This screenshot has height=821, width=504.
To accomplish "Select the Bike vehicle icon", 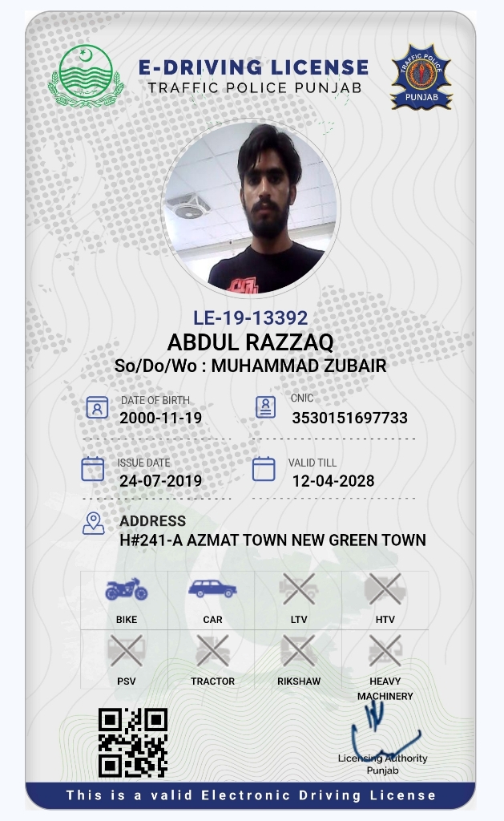I will click(126, 589).
